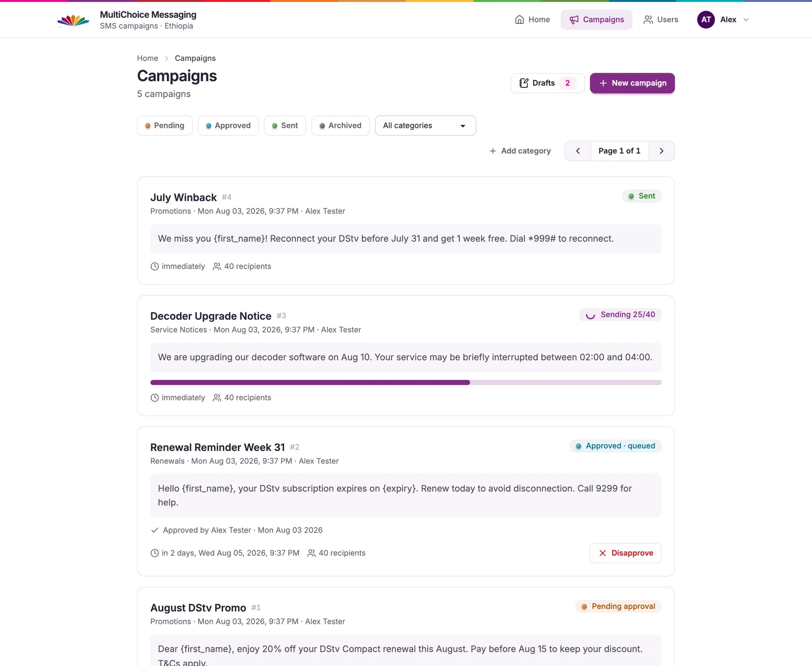This screenshot has height=666, width=812.
Task: Click the in 2 days schedule text
Action: pyautogui.click(x=230, y=553)
